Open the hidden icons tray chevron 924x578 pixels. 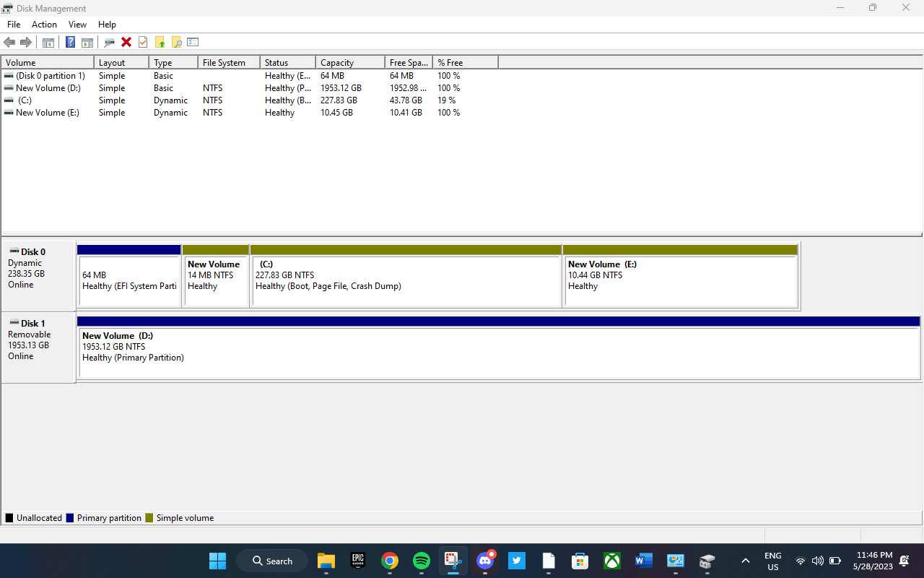(x=746, y=561)
